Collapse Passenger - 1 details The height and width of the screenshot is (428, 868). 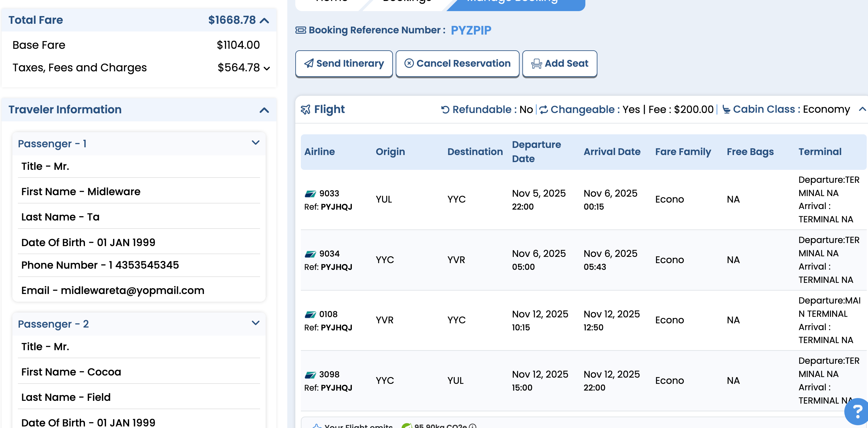tap(256, 143)
